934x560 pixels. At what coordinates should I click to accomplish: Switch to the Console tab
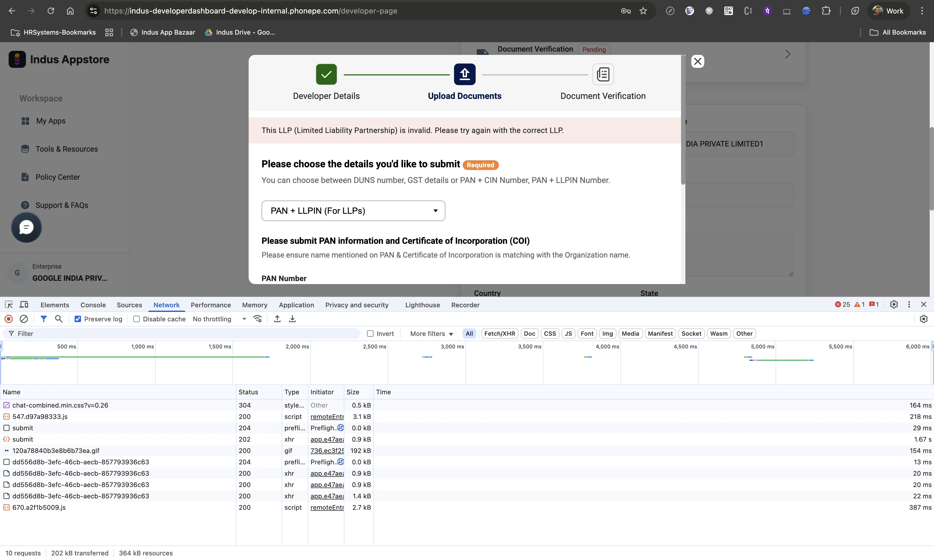[93, 305]
